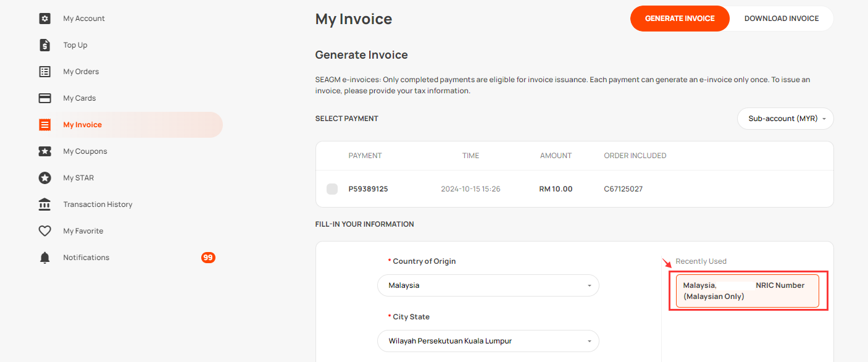Click order number C67125027
This screenshot has height=362, width=868.
(623, 189)
